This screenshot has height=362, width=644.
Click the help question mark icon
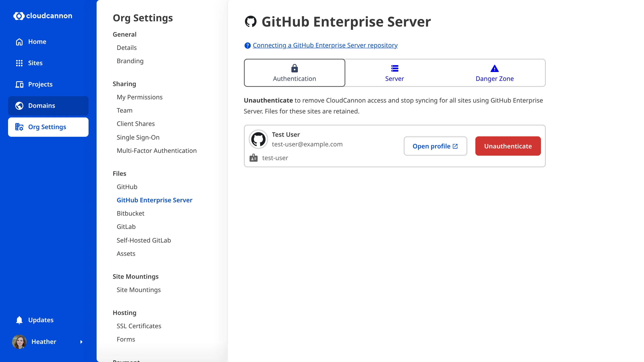pyautogui.click(x=247, y=45)
